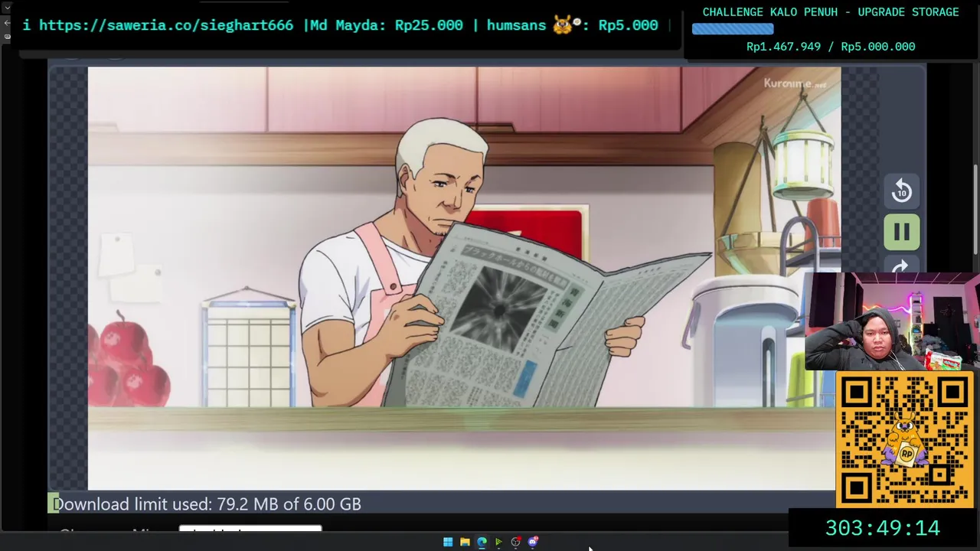Open the Discord taskbar icon
The height and width of the screenshot is (551, 980).
click(x=533, y=542)
